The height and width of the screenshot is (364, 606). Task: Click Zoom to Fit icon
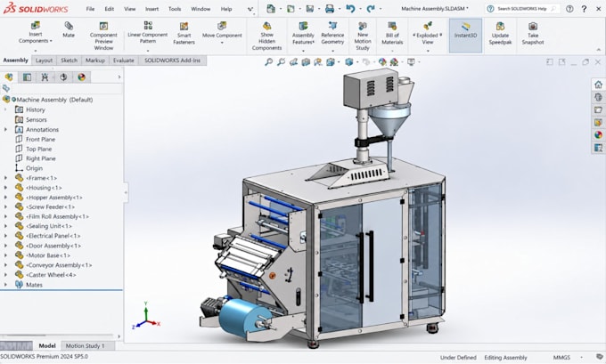coord(268,61)
